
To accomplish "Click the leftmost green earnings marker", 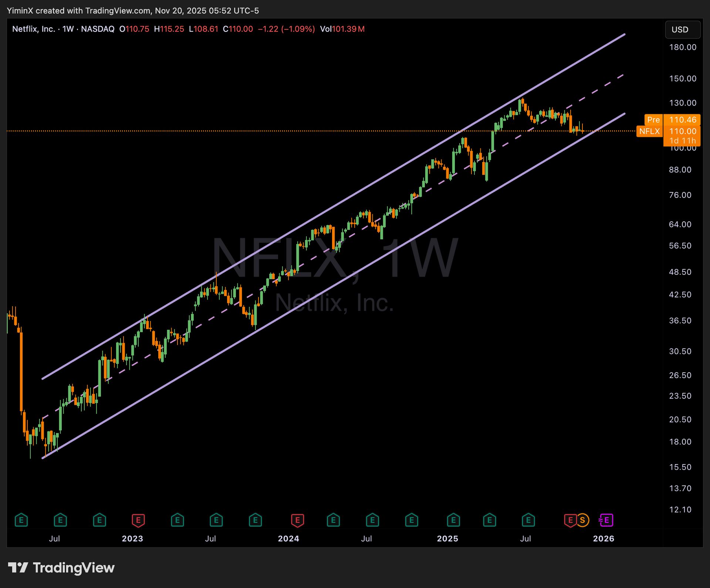I will tap(21, 520).
